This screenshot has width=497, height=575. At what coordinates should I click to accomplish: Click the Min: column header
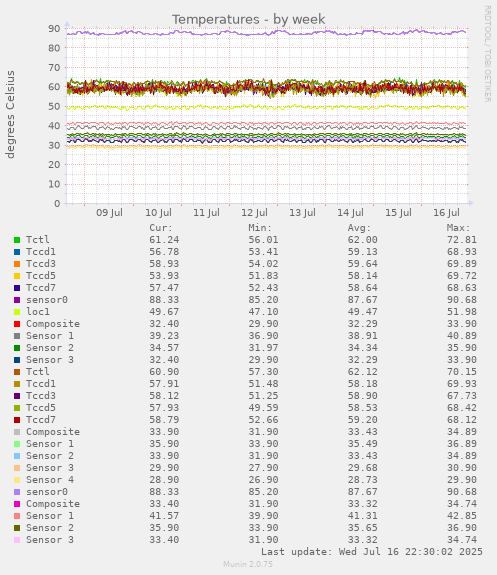260,228
